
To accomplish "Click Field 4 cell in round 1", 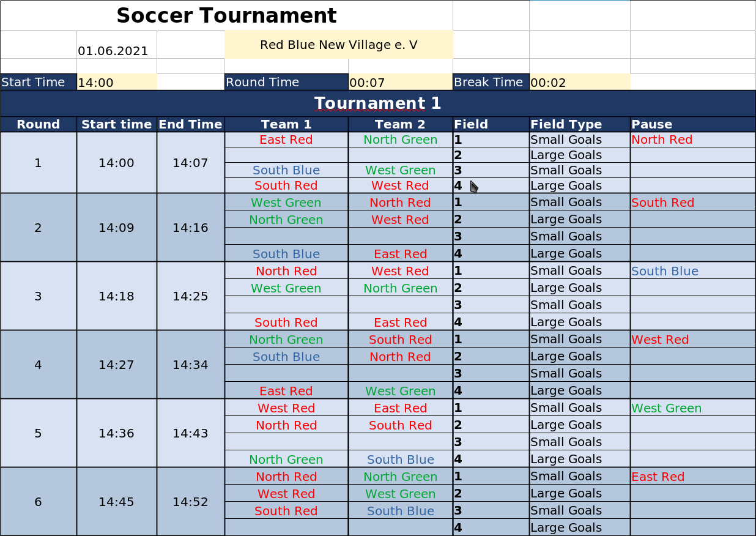I will [x=491, y=185].
